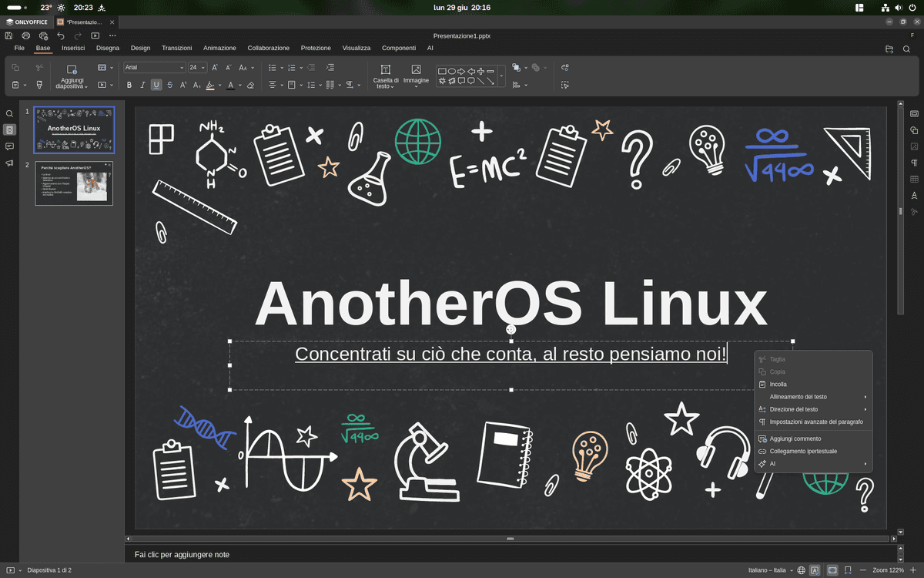Open the highlight color picker

[x=219, y=85]
